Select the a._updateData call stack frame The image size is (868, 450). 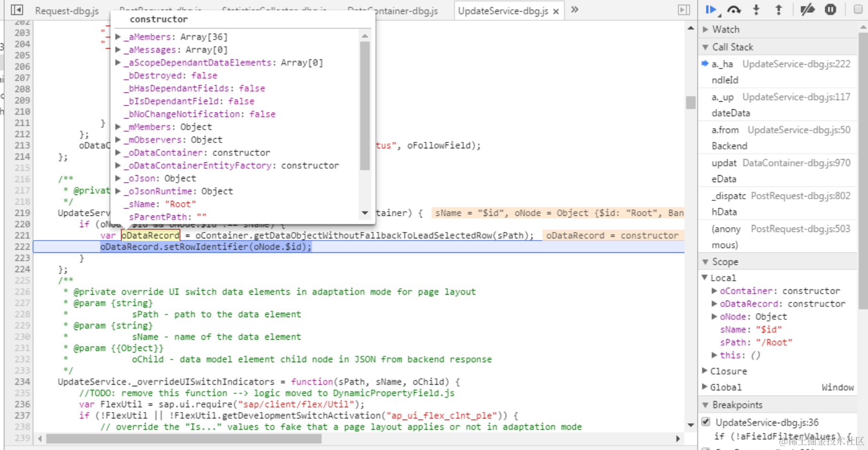tap(779, 105)
